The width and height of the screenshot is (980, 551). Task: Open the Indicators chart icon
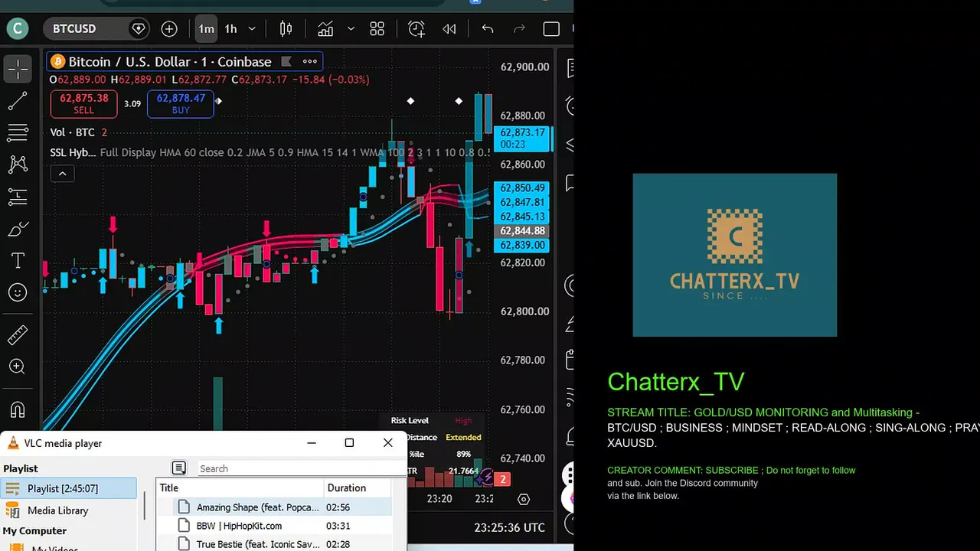point(325,29)
